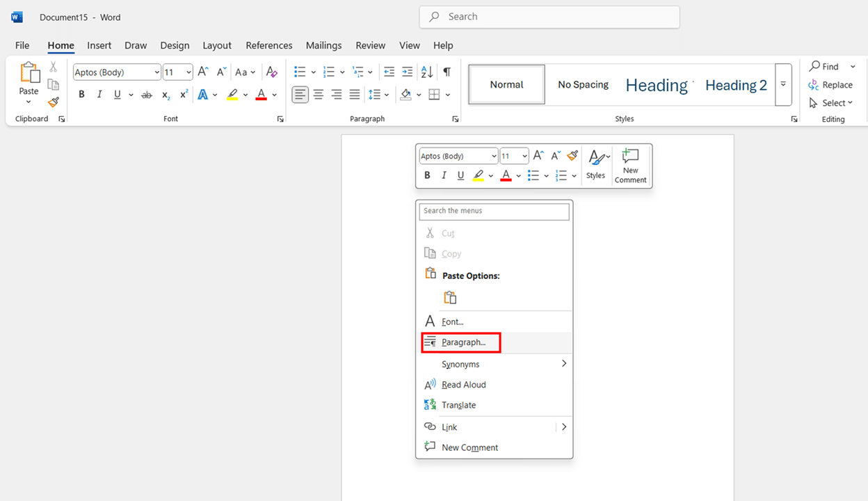Open the ribbon font name dropdown Aptos (Body)
The image size is (868, 501).
click(x=156, y=72)
